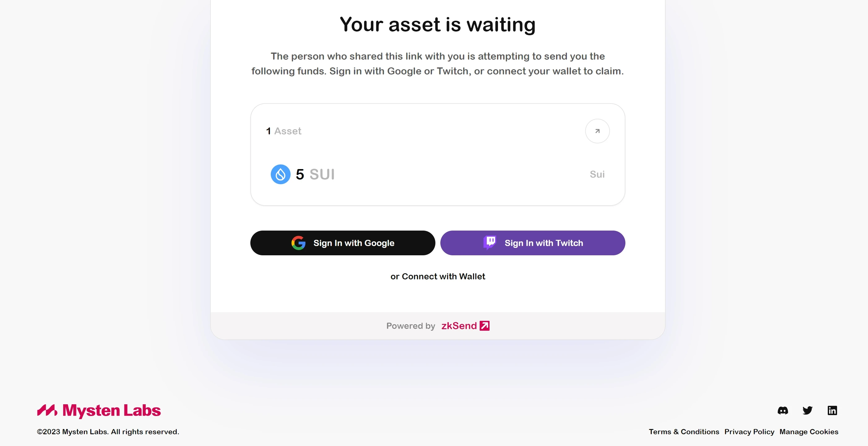Select the '5 SUI' amount text
868x446 pixels.
[315, 174]
